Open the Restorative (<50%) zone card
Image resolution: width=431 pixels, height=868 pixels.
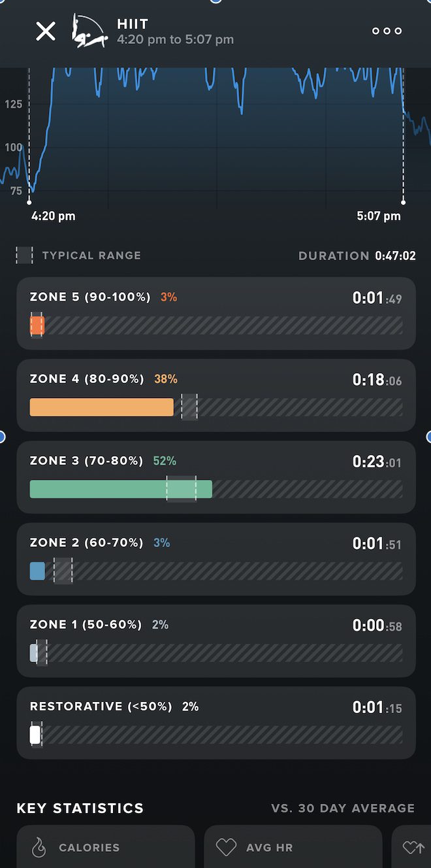click(x=215, y=722)
